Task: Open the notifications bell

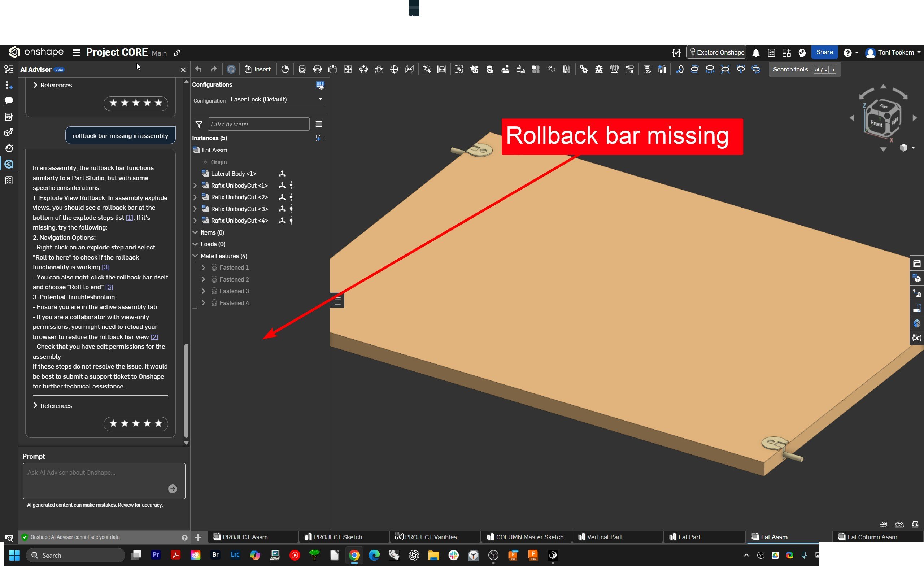Action: click(756, 53)
